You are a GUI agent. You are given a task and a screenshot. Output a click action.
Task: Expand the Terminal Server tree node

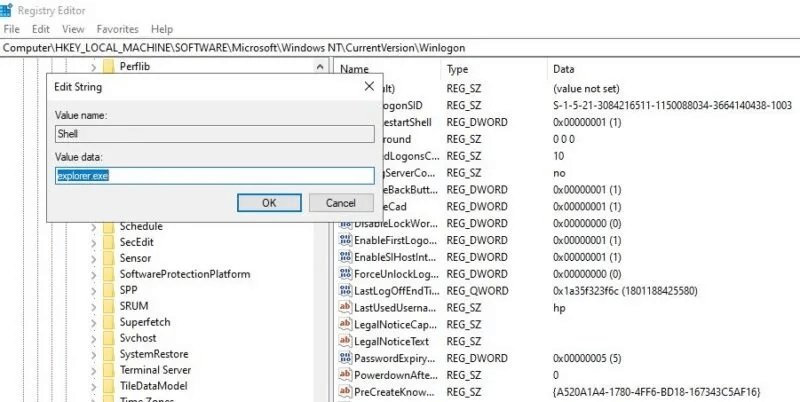click(x=93, y=371)
